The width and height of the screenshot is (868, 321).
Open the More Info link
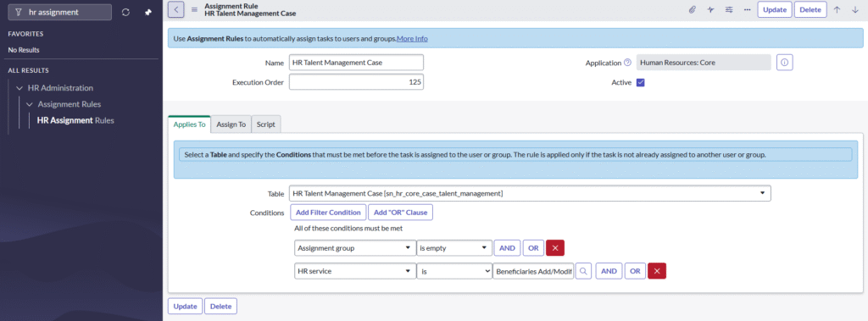coord(412,39)
